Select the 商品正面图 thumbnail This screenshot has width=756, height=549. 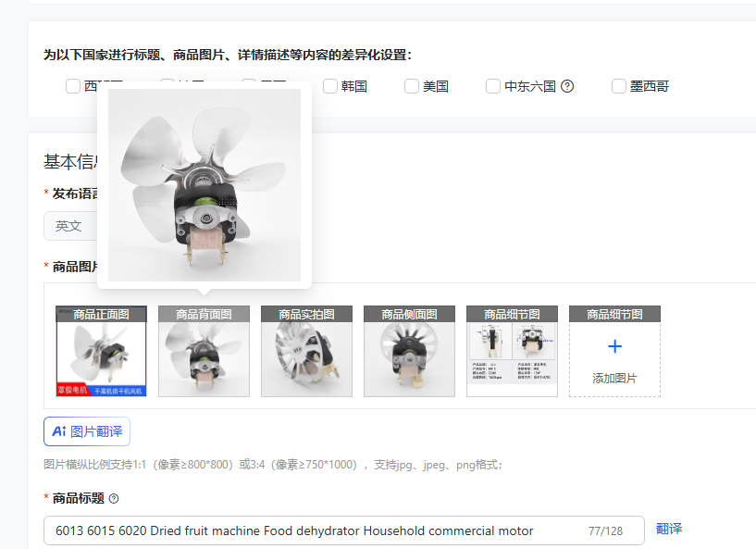coord(101,351)
